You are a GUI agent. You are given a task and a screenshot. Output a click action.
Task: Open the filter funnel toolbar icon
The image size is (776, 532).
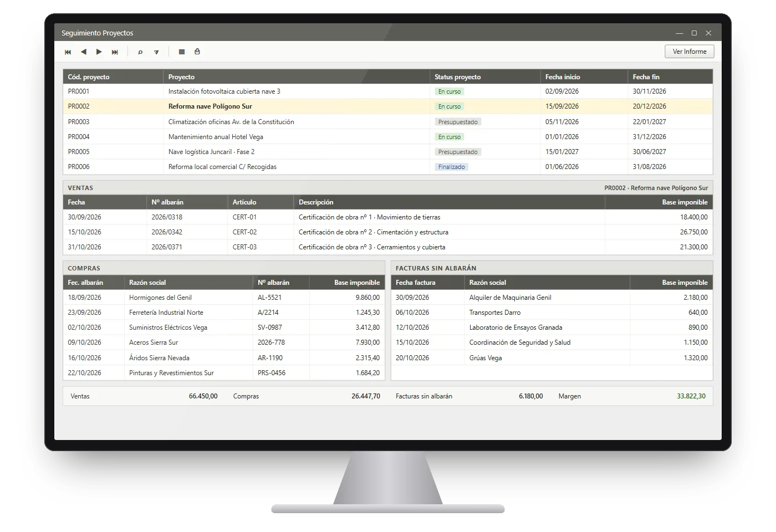click(156, 52)
